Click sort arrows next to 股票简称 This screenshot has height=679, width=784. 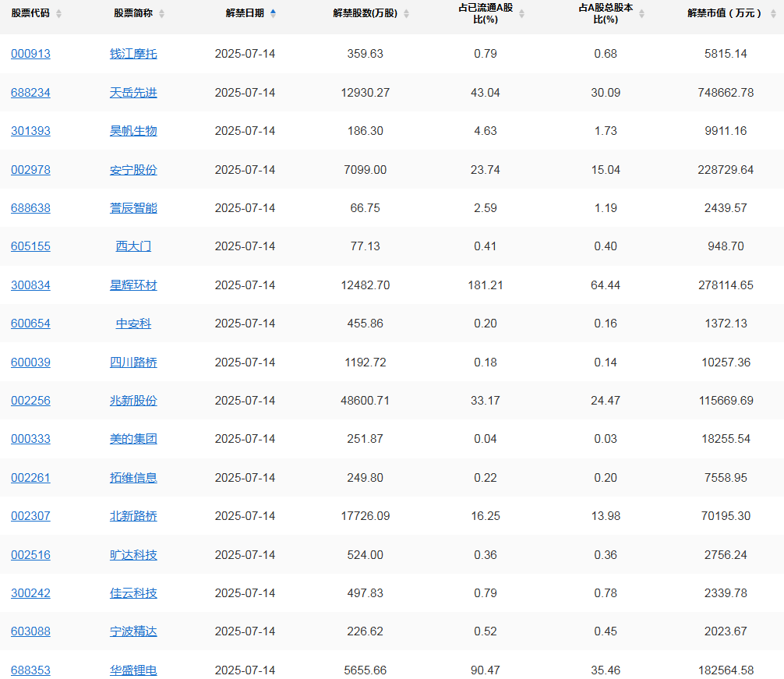(x=161, y=13)
